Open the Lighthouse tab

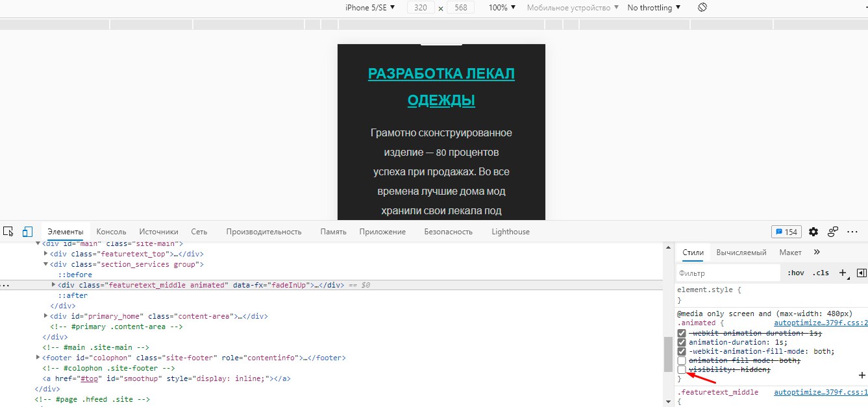(x=510, y=232)
